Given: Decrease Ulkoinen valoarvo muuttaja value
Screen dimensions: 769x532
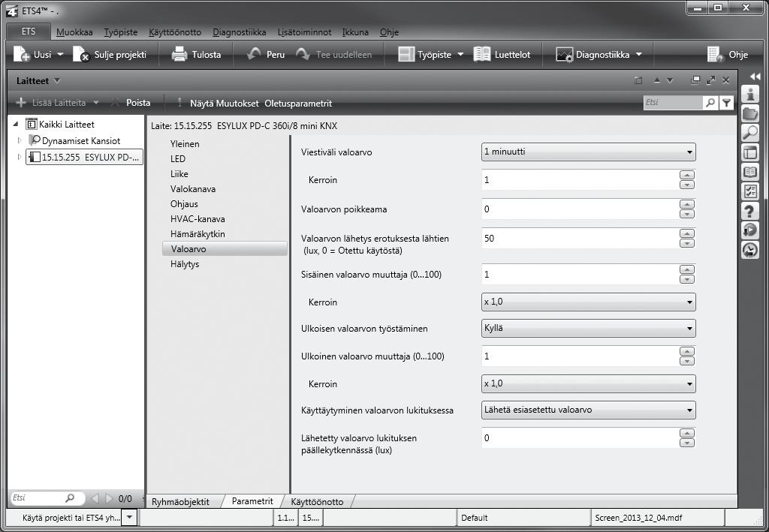Looking at the screenshot, I should [x=687, y=361].
